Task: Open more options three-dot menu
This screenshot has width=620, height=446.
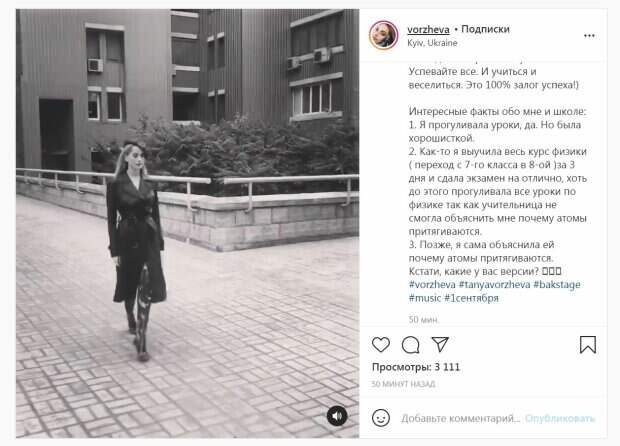Action: coord(589,36)
